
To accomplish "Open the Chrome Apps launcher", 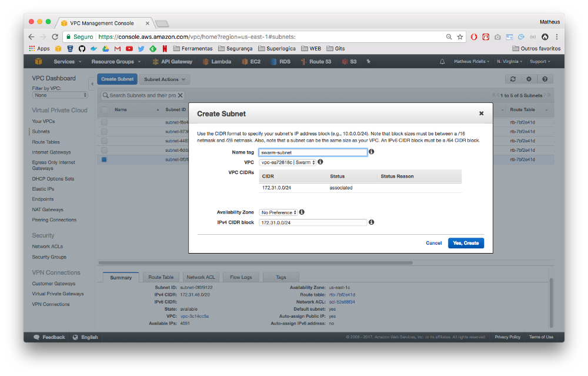I will pos(39,48).
